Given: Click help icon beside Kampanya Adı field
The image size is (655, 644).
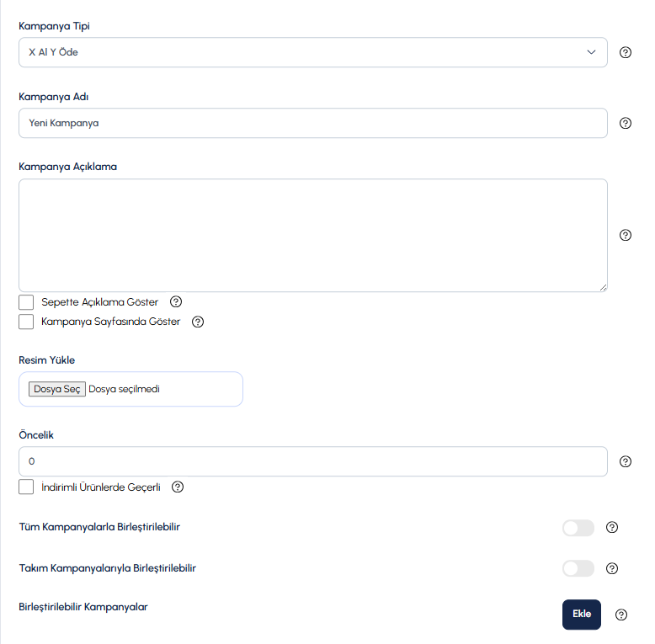Looking at the screenshot, I should (625, 123).
